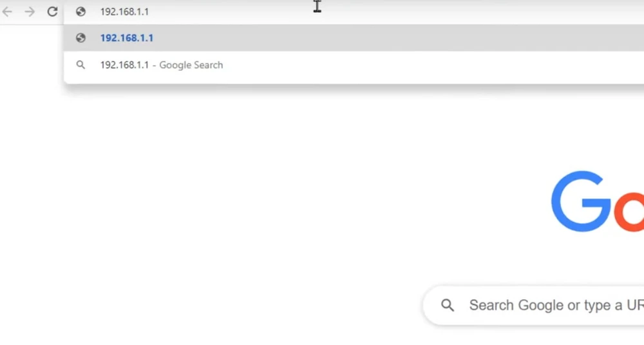Image resolution: width=644 pixels, height=345 pixels.
Task: Click the "Google Search" label in the dropdown
Action: point(191,65)
